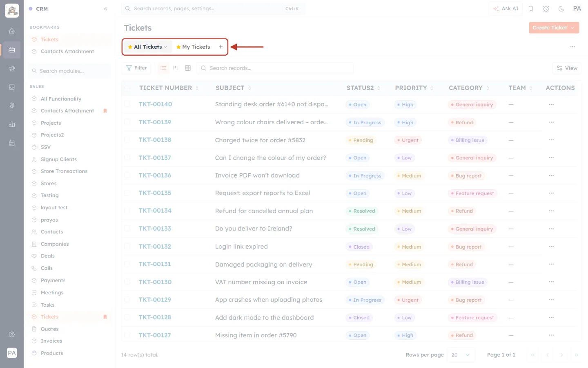Focus the Search records input field
The height and width of the screenshot is (368, 588).
tap(275, 68)
